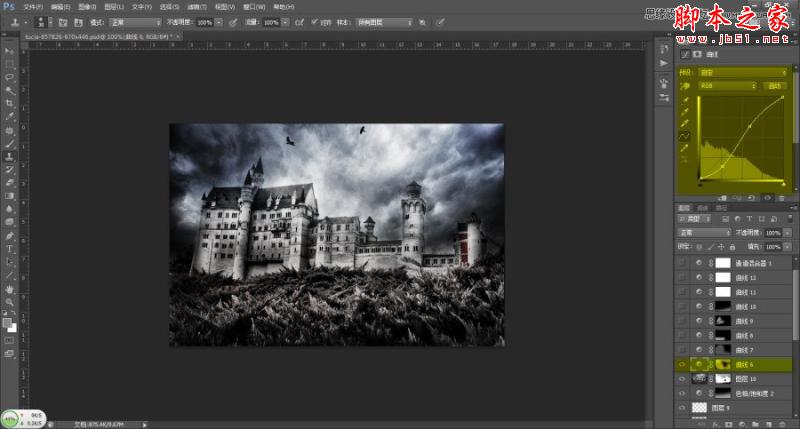Open the Flow arrow in options bar
This screenshot has height=429, width=800.
(285, 22)
